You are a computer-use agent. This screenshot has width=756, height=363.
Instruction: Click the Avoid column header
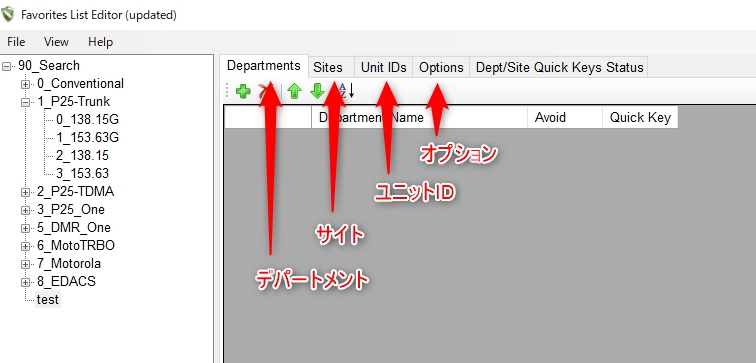tap(565, 117)
